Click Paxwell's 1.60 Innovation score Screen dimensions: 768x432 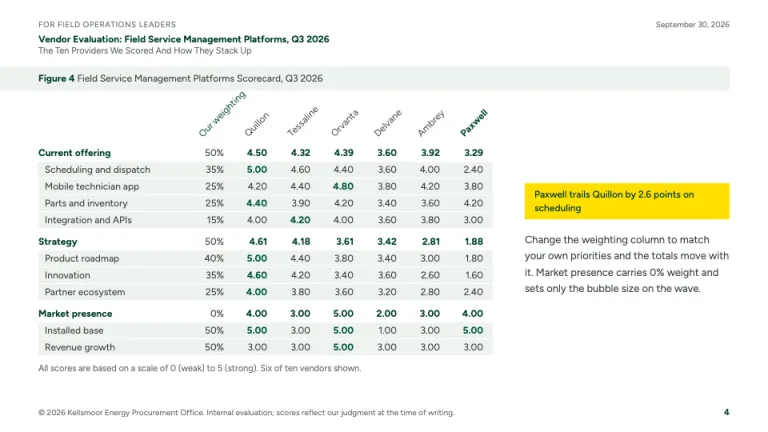tap(474, 275)
